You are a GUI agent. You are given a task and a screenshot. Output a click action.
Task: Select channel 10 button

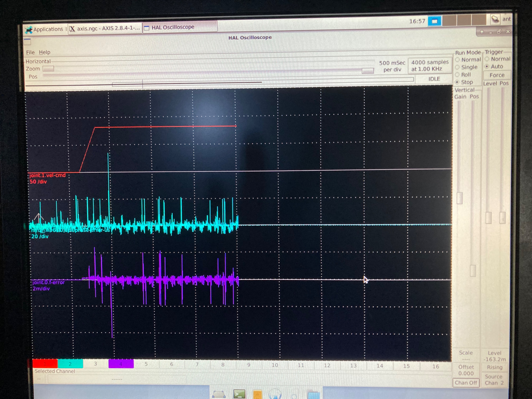pos(275,365)
